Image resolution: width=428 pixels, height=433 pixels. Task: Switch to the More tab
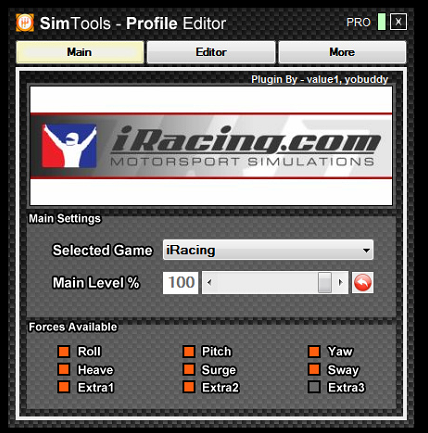pyautogui.click(x=342, y=52)
